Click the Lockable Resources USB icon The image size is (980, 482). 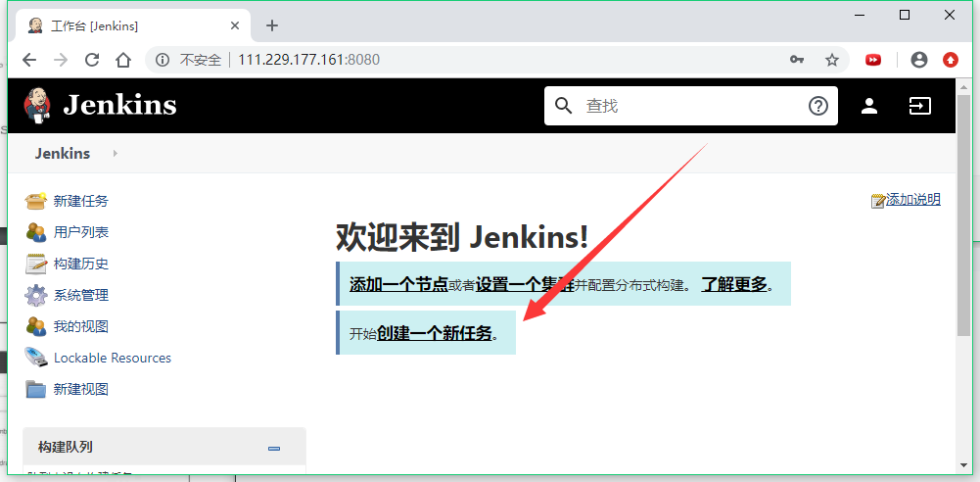coord(35,358)
